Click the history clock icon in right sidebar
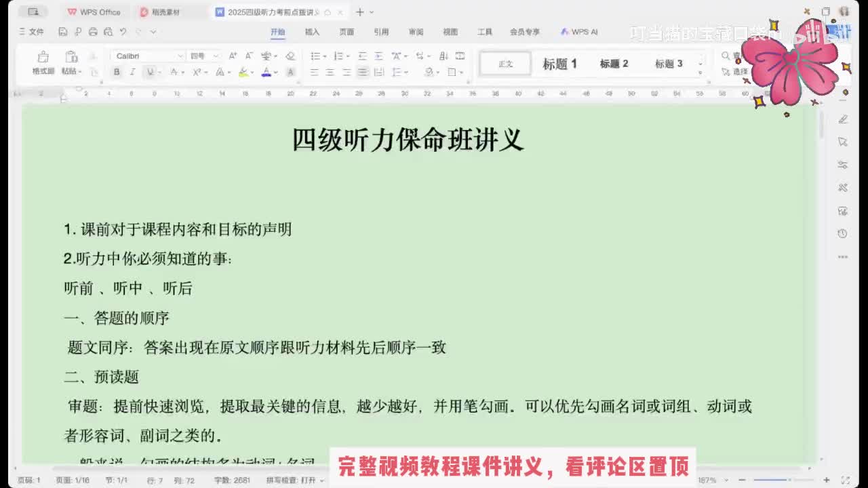This screenshot has width=868, height=488. 843,234
